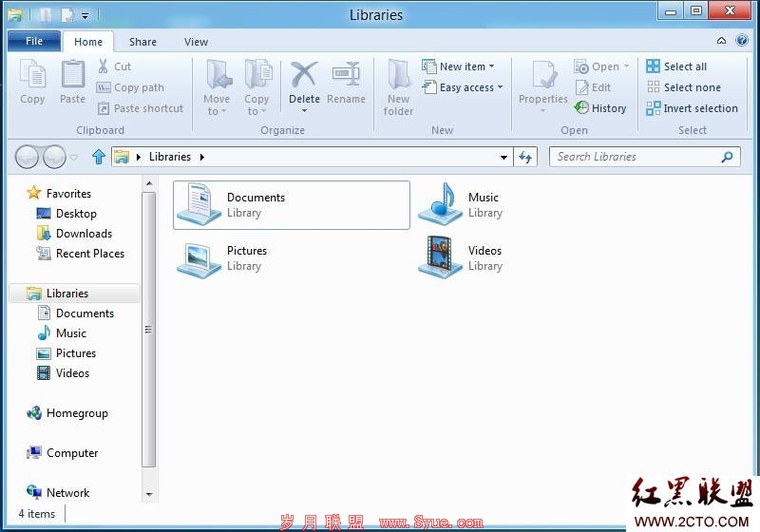Screen dimensions: 760x532
Task: Click the Forward navigation arrow
Action: (x=54, y=157)
